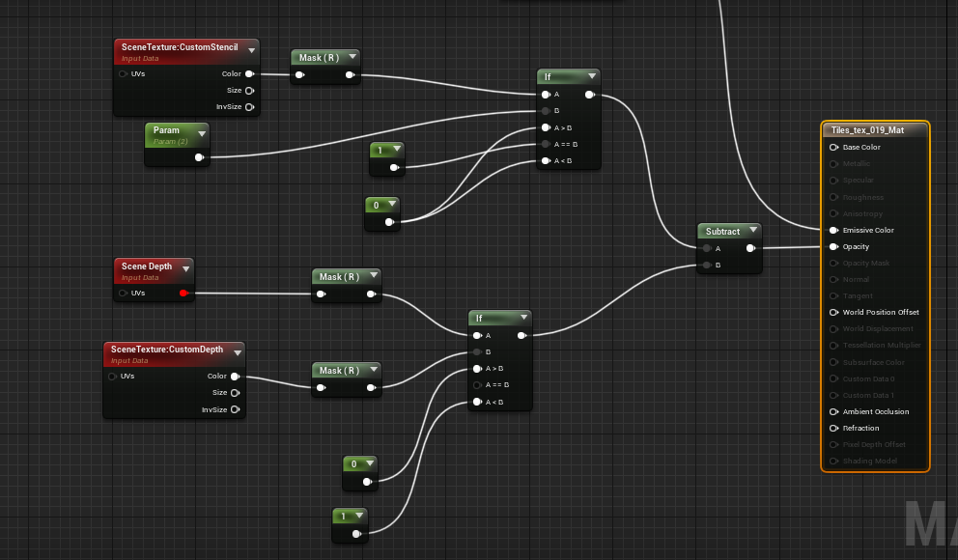
Task: Click the Color output pin of SceneTexture:CustomStencil
Action: point(249,73)
